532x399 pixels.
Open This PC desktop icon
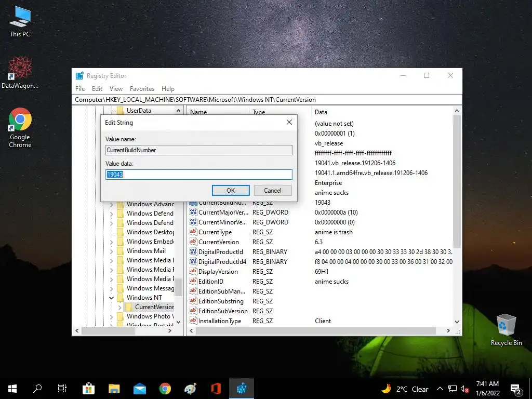coord(20,21)
